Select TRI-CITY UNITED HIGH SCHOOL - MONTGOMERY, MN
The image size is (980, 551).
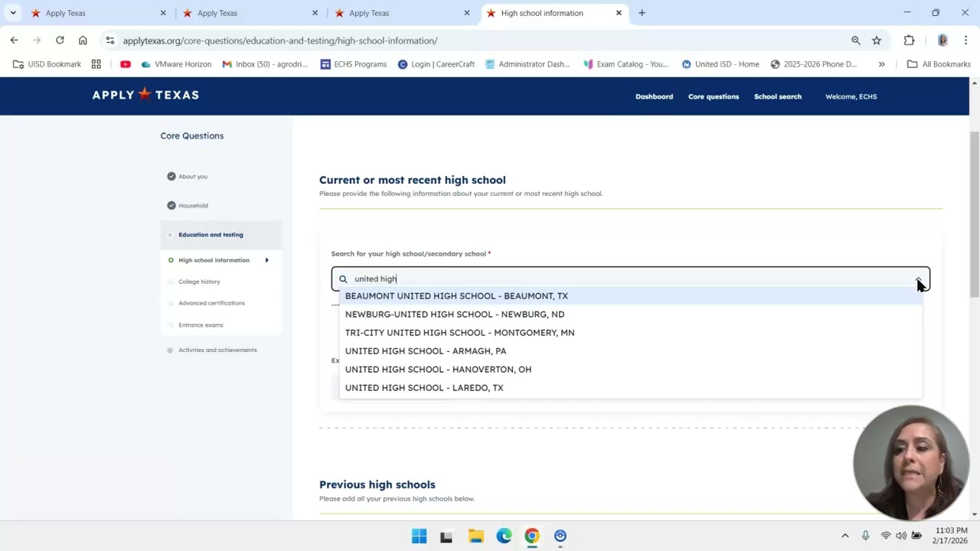click(x=630, y=333)
